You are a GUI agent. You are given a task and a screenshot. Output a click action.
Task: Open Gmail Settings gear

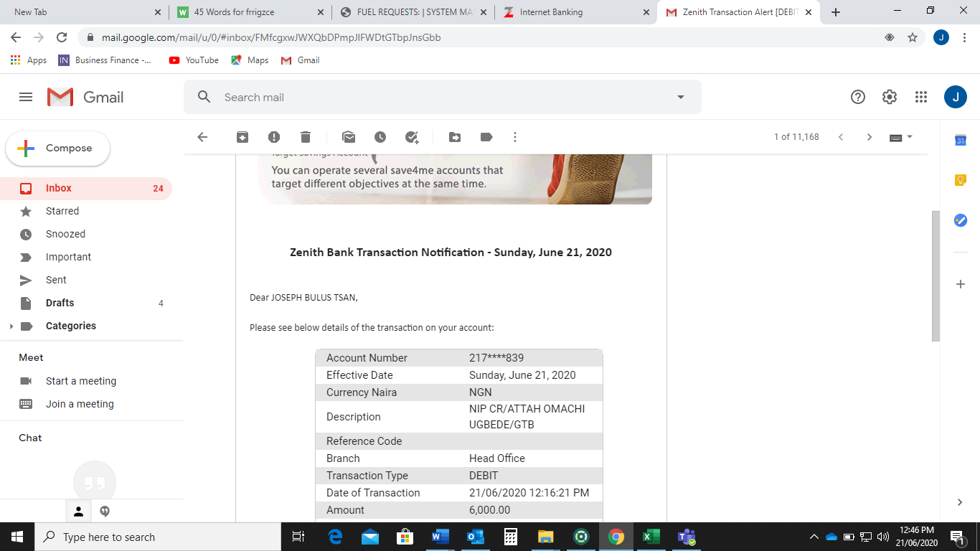click(x=890, y=97)
